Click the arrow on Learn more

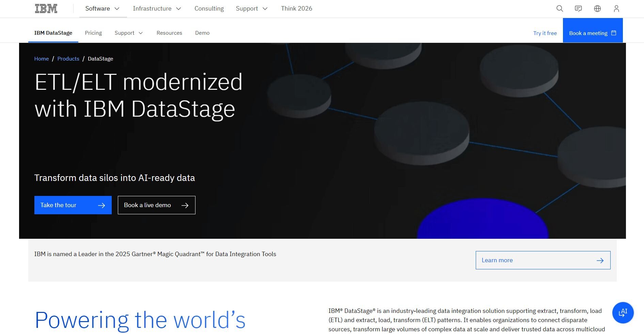click(x=600, y=261)
